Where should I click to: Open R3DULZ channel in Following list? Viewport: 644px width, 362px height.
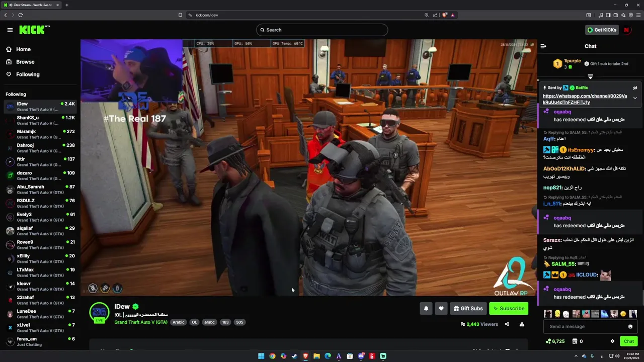[x=39, y=203]
